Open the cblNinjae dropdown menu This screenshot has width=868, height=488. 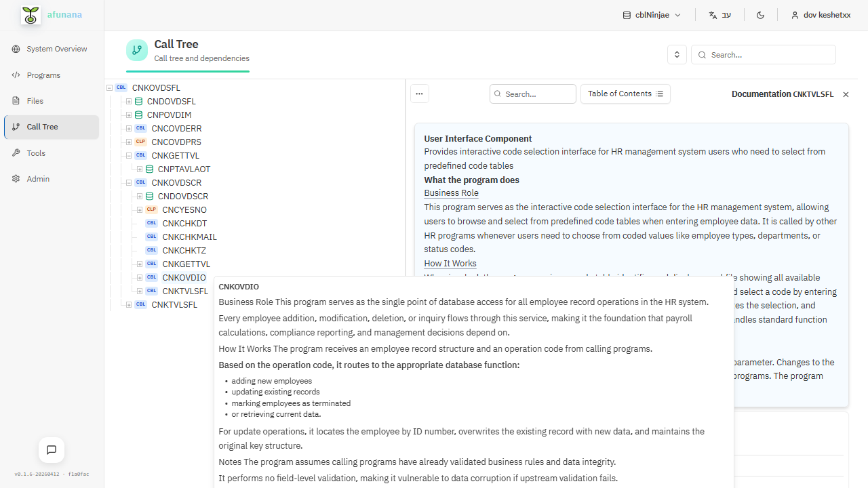point(650,14)
